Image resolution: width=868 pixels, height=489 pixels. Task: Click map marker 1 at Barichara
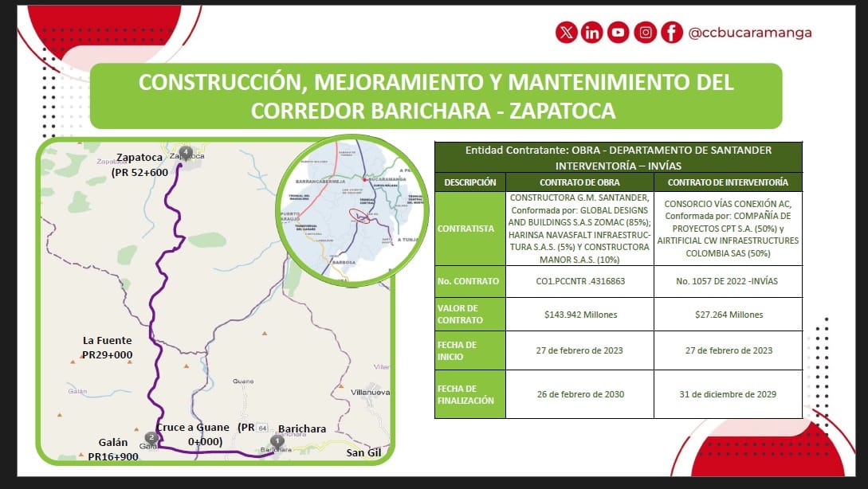click(x=277, y=440)
